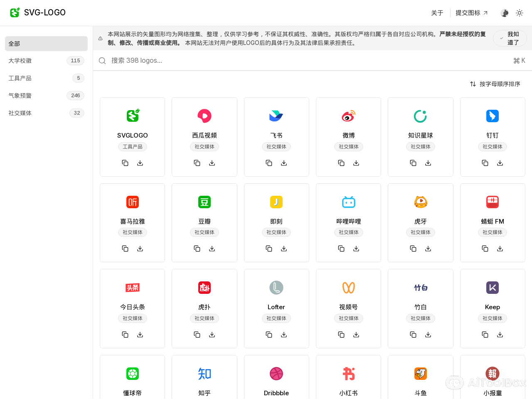Viewport: 532px width, 399px height.
Task: Open the GitHub avatar icon in header
Action: tap(505, 13)
